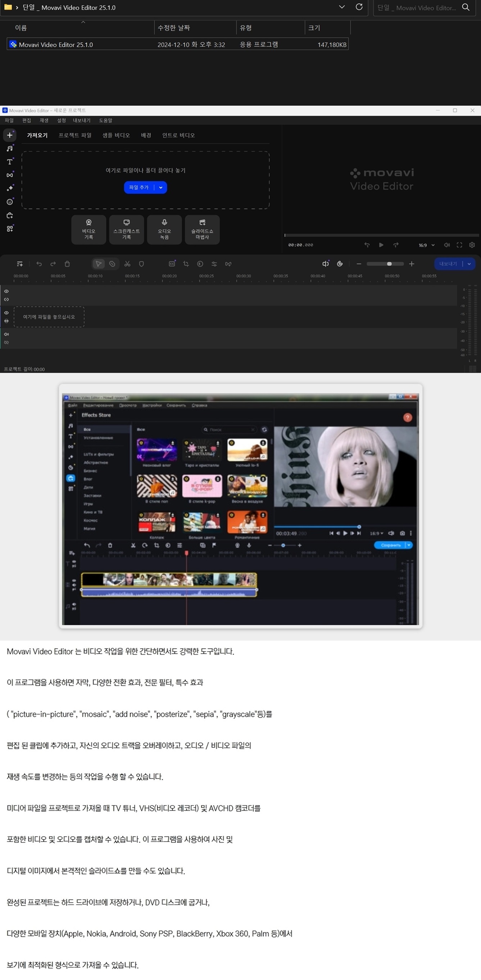Enter fullscreen preview mode
This screenshot has height=980, width=481.
tap(459, 245)
